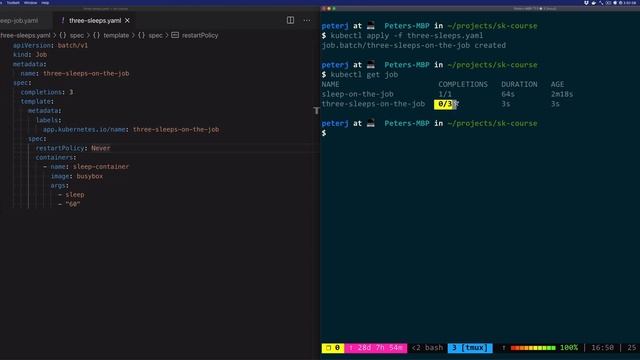The width and height of the screenshot is (640, 360).
Task: Click the 2m18s age value
Action: click(562, 94)
